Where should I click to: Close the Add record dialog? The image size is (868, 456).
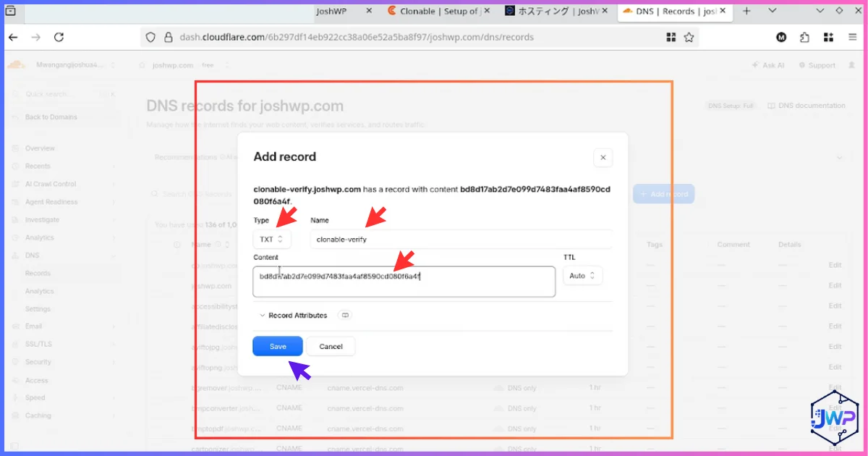pyautogui.click(x=603, y=158)
